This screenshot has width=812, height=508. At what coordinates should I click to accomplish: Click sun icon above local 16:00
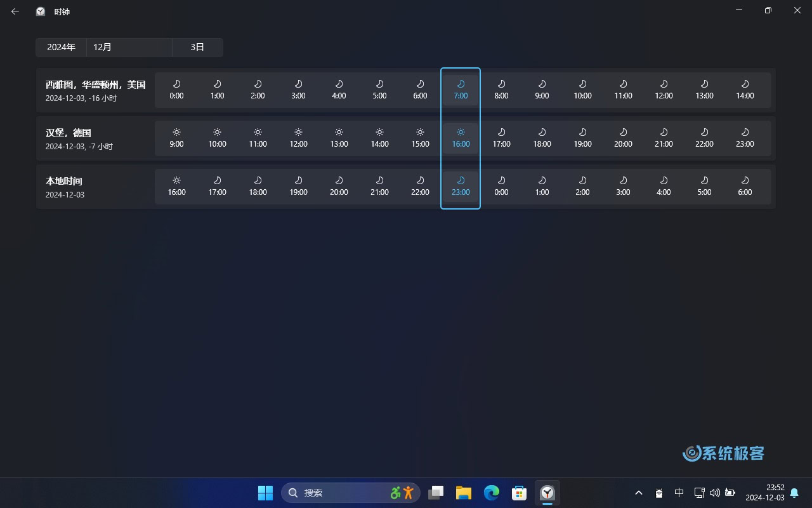[176, 180]
